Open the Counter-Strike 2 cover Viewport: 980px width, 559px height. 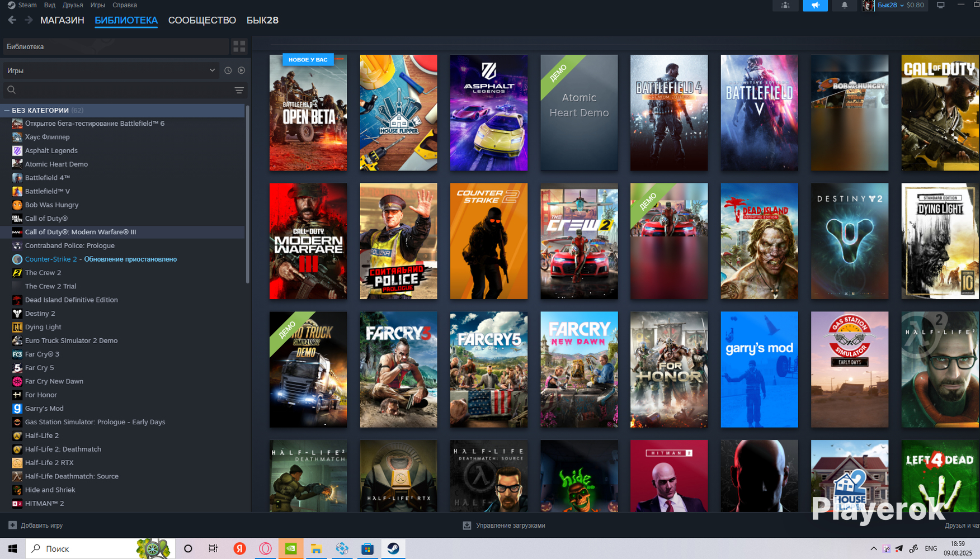[489, 241]
